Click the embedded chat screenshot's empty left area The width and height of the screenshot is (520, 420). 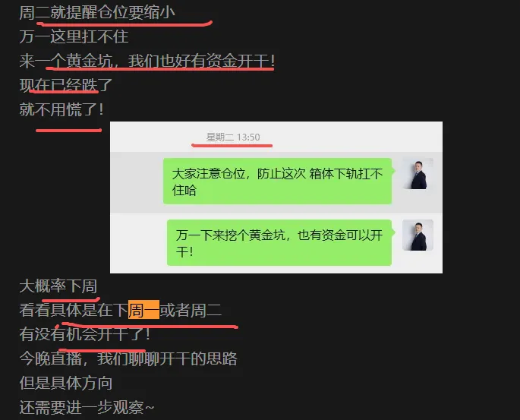[136, 213]
